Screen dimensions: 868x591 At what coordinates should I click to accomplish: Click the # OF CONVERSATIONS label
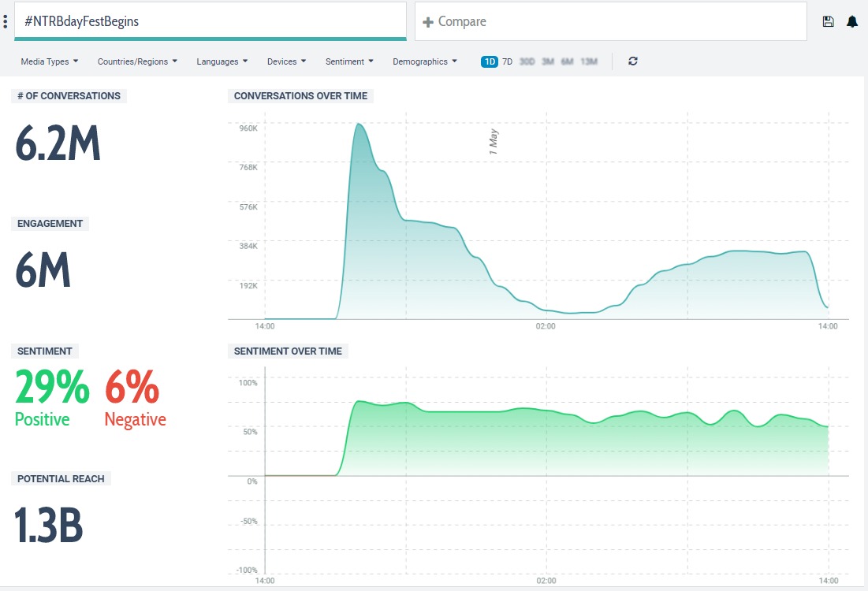click(x=69, y=95)
